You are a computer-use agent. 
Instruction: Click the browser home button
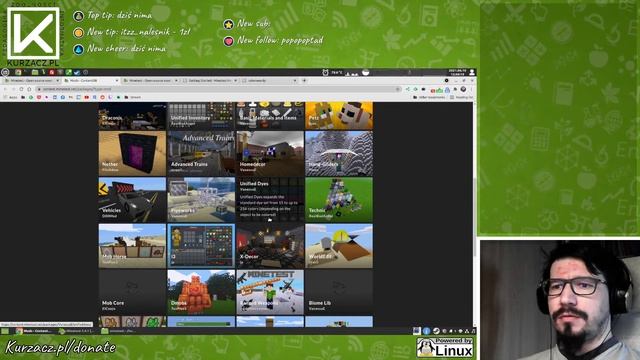point(29,89)
